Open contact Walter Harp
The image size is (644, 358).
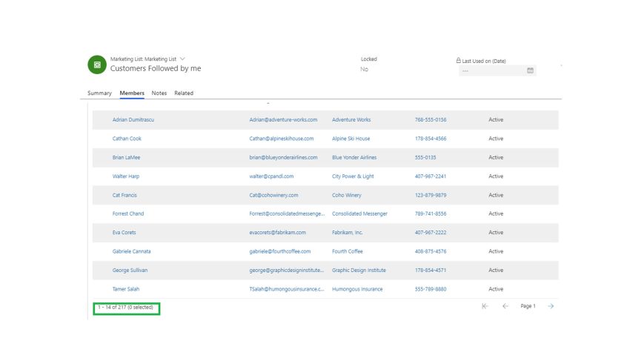pyautogui.click(x=126, y=176)
